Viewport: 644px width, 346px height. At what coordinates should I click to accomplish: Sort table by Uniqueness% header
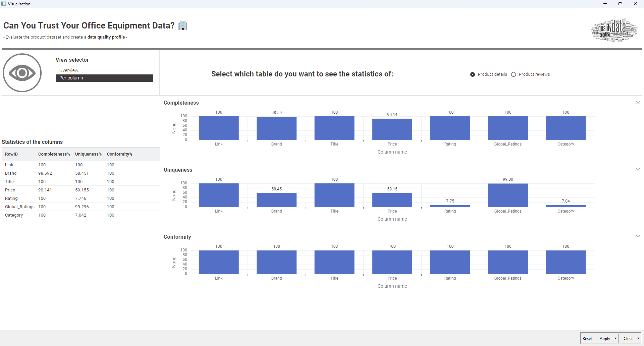(x=88, y=154)
